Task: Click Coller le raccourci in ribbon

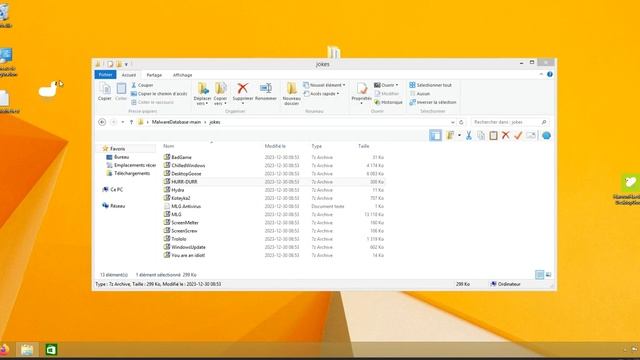Action: [152, 102]
